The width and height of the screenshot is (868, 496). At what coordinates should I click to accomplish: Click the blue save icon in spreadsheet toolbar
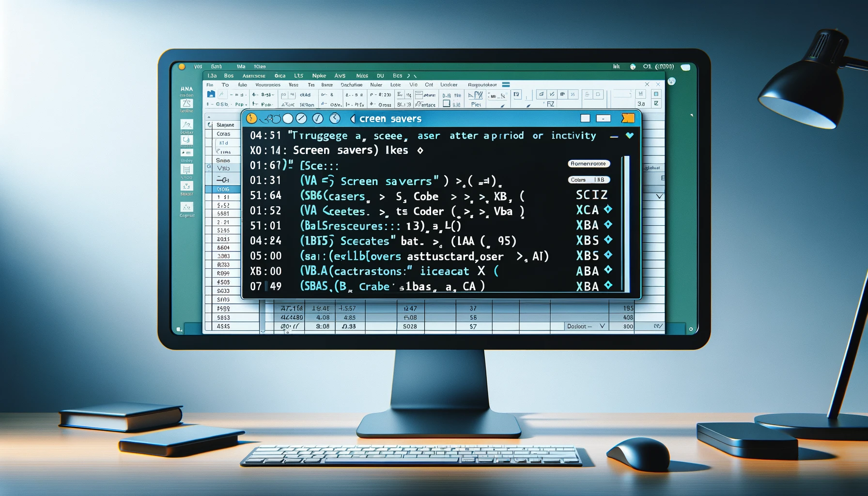tap(211, 94)
